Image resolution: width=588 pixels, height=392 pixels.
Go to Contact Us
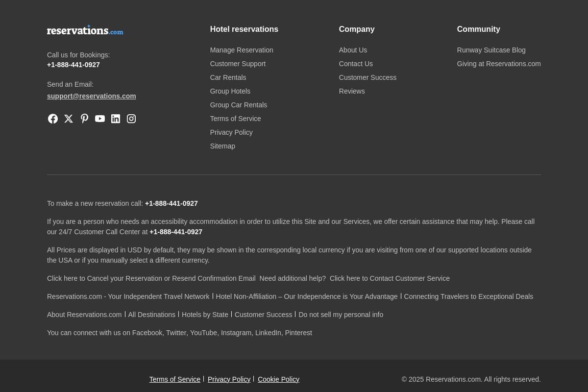[356, 64]
